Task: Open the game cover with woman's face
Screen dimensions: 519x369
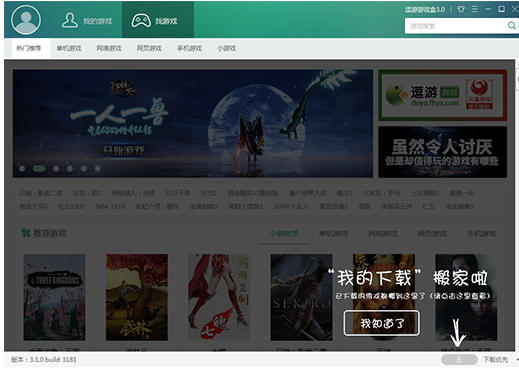Action: pos(466,297)
